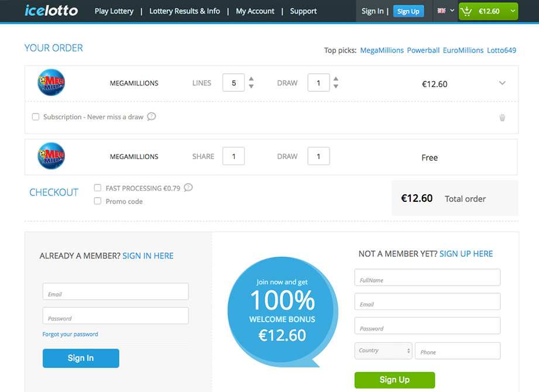This screenshot has width=539, height=392.
Task: Delete the MegaMillions order with trash icon
Action: [502, 118]
